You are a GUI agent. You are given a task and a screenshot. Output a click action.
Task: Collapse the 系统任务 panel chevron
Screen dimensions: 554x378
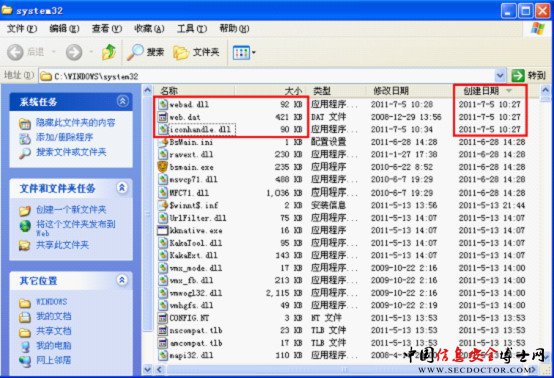pyautogui.click(x=122, y=102)
